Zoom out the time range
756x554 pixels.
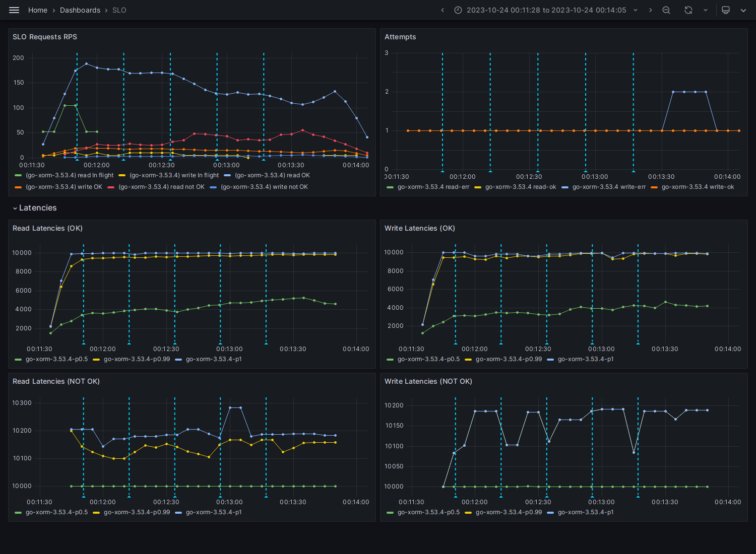[666, 10]
